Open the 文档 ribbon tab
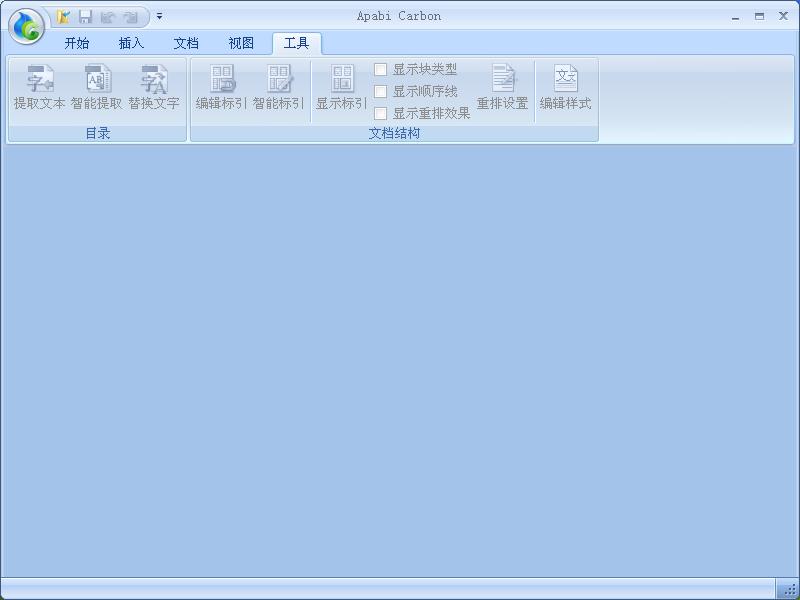The image size is (800, 600). [186, 43]
